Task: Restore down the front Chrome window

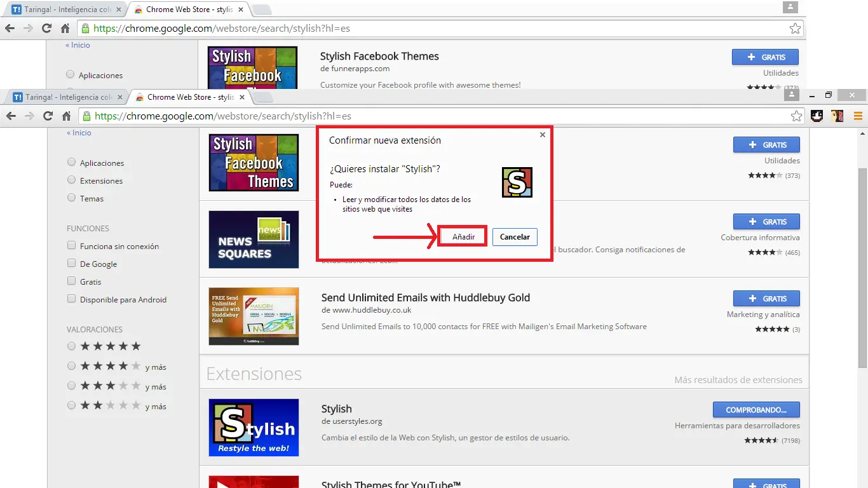Action: click(829, 95)
